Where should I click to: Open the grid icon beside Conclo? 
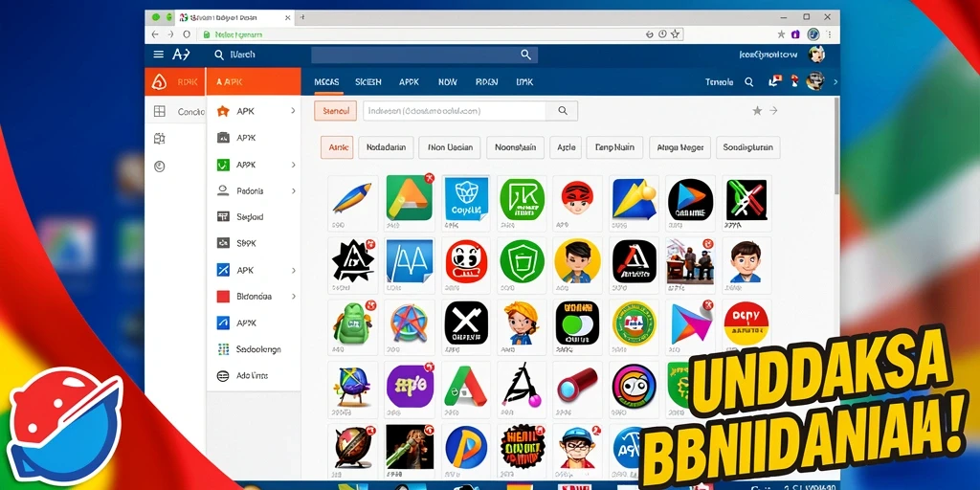click(x=160, y=112)
